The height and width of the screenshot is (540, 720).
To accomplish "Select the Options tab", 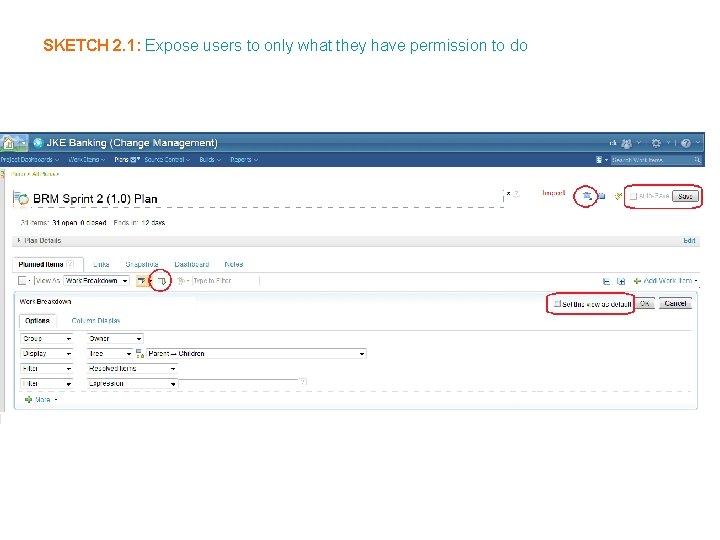I will [x=37, y=321].
